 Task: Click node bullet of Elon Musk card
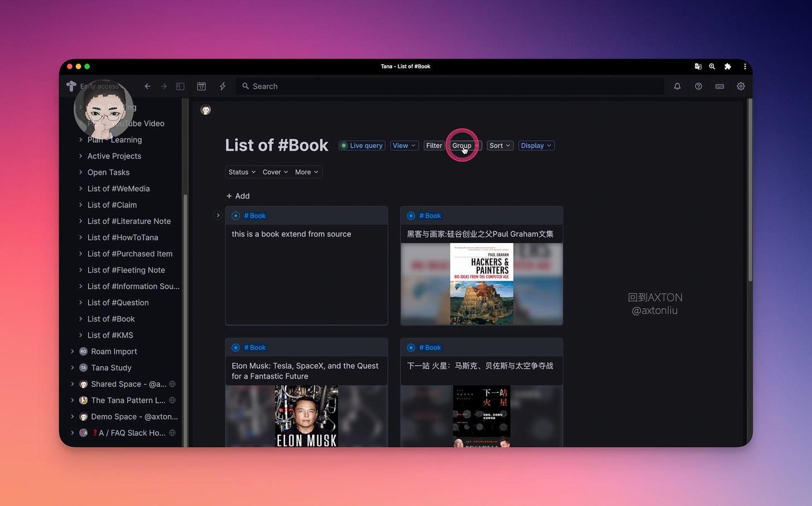(x=236, y=348)
